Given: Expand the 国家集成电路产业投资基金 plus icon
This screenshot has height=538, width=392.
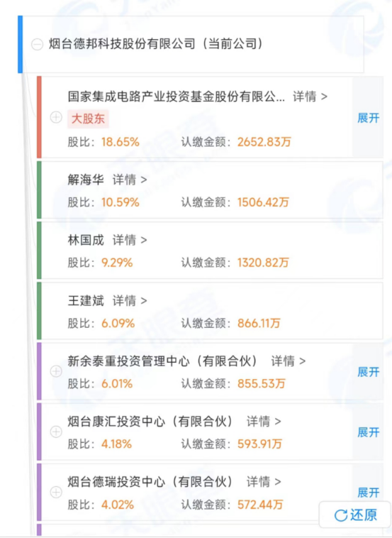Looking at the screenshot, I should click(56, 117).
